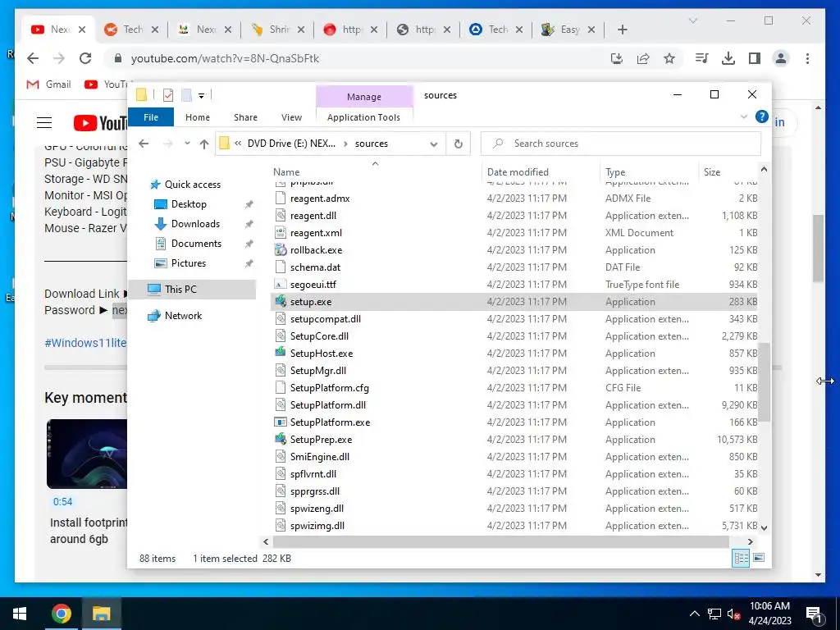This screenshot has width=840, height=630.
Task: Open Chrome share page icon
Action: click(643, 58)
